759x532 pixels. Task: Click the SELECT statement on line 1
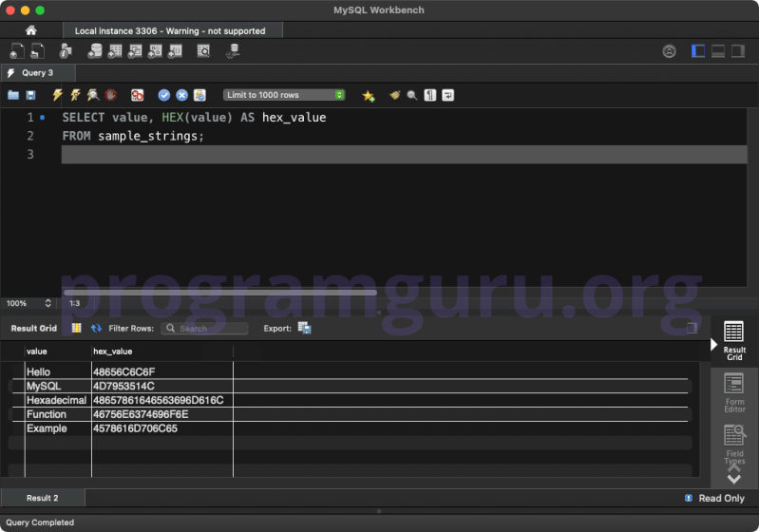pyautogui.click(x=194, y=118)
